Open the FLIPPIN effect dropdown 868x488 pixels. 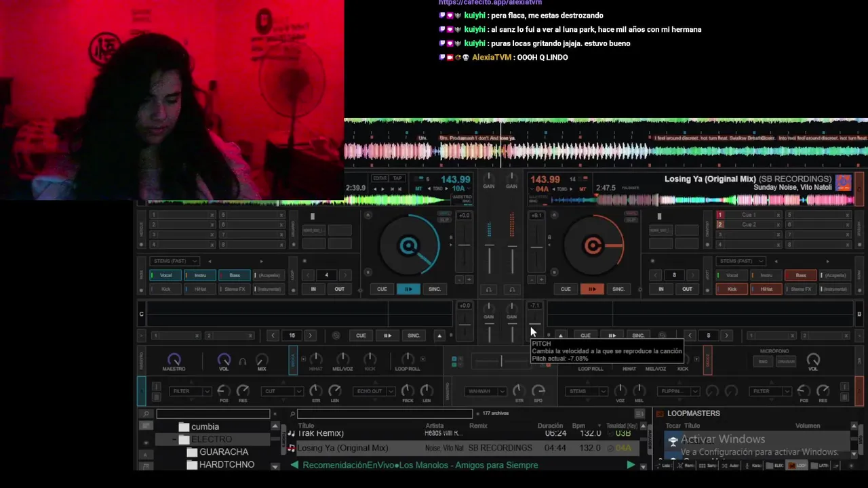point(678,391)
